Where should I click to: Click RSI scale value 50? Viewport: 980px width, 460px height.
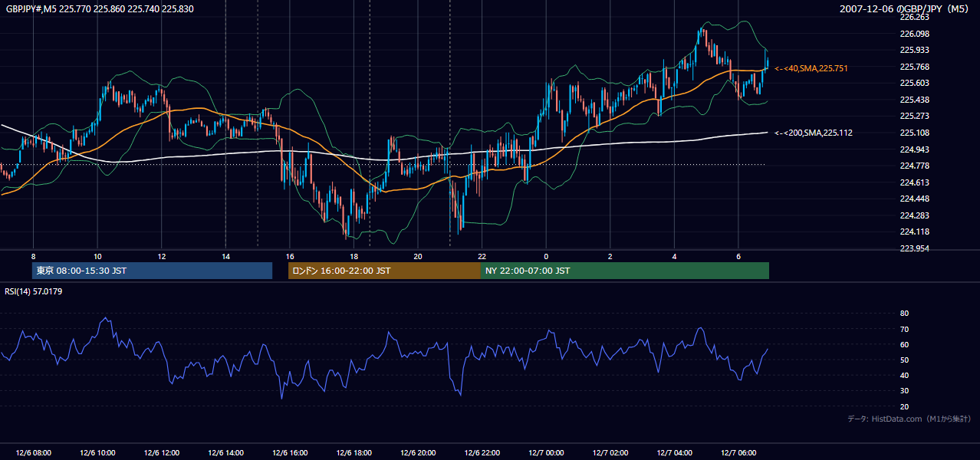tap(904, 360)
